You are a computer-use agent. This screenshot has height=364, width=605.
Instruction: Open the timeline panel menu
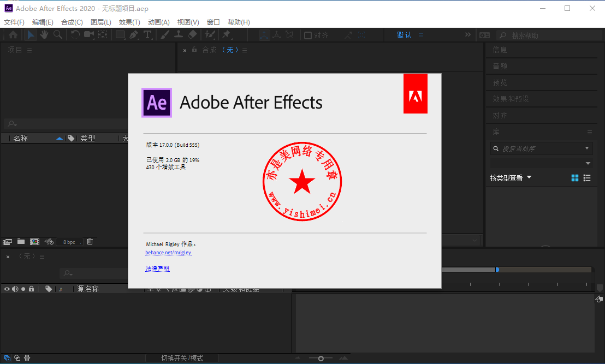click(42, 257)
